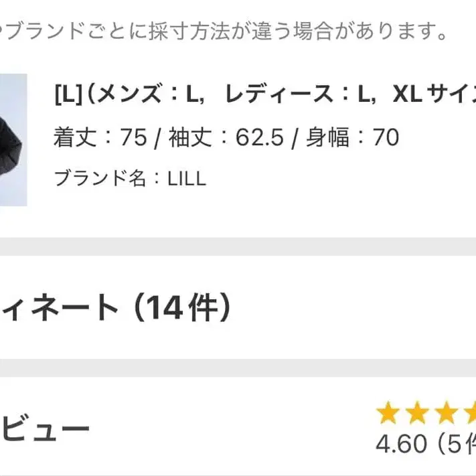
Task: Click the LILL brand name
Action: [187, 178]
